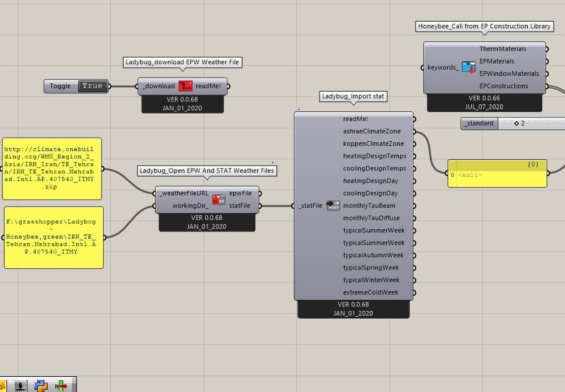The image size is (565, 392).
Task: Click the "VER 0.0.66" version label
Action: (x=485, y=98)
